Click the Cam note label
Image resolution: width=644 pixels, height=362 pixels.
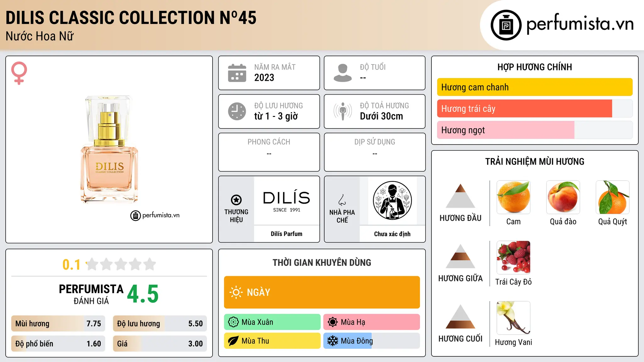click(x=514, y=222)
